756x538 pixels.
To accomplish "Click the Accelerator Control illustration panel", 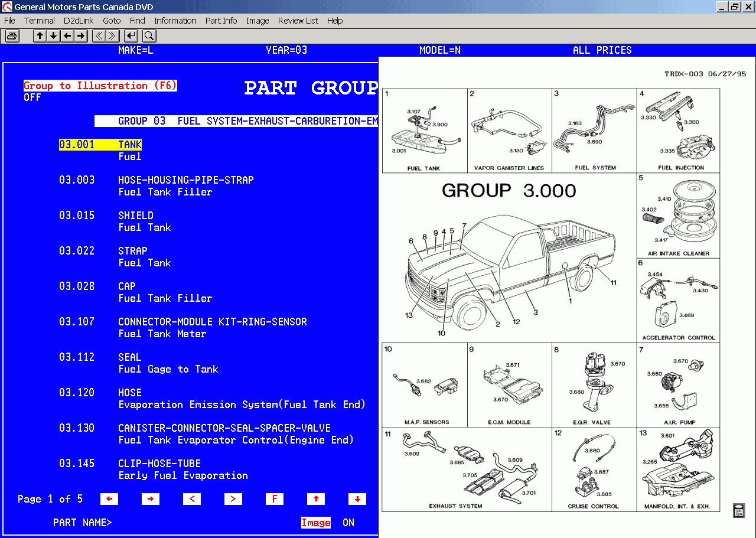I will coord(679,300).
